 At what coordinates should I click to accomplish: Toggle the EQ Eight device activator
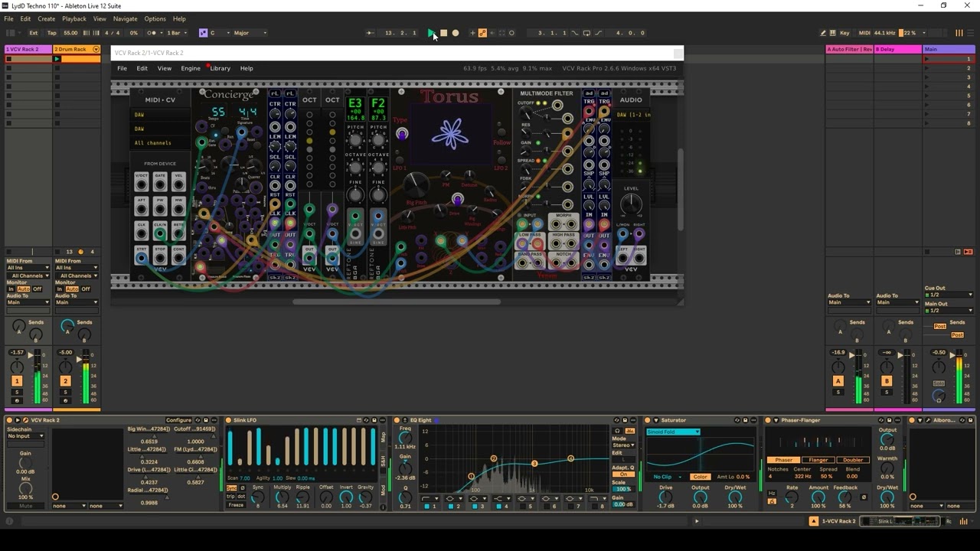coord(397,420)
